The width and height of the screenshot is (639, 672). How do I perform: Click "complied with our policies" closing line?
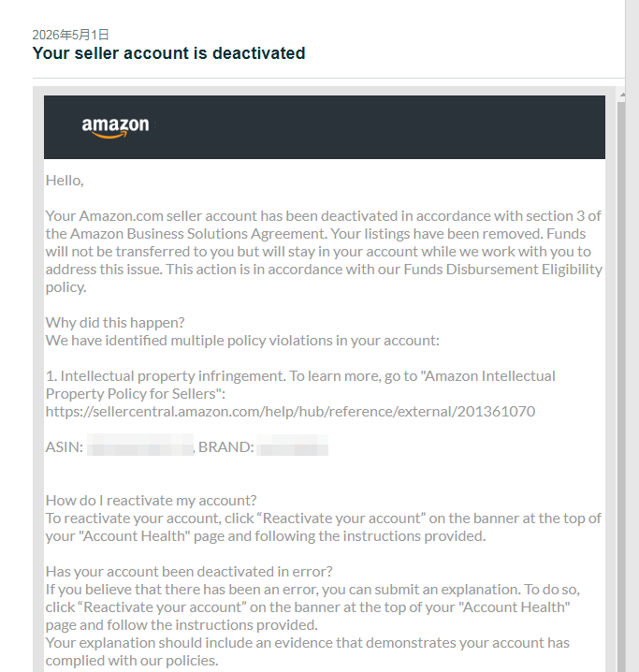click(132, 661)
